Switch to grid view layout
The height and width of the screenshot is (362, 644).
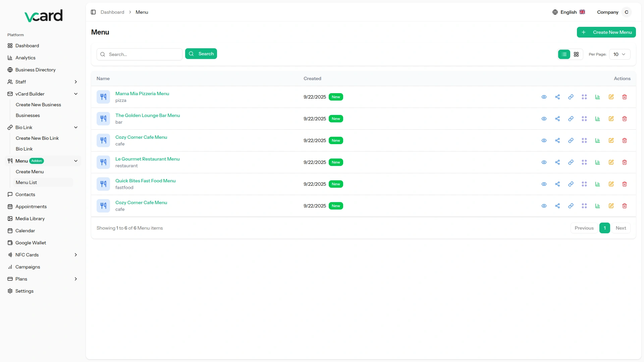click(576, 54)
